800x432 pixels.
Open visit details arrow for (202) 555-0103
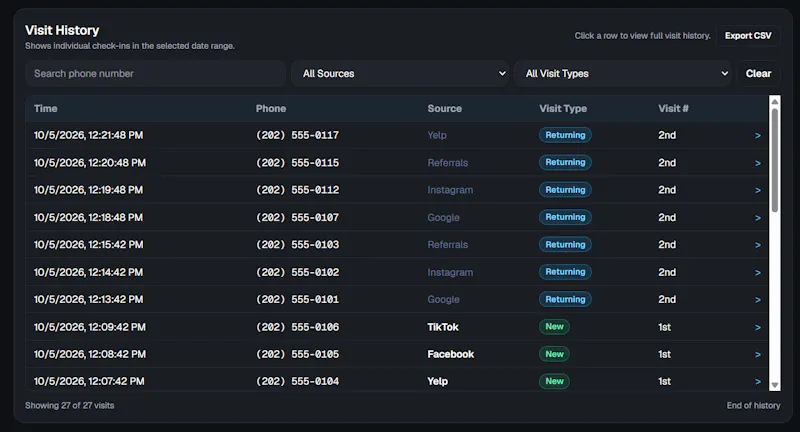(758, 245)
